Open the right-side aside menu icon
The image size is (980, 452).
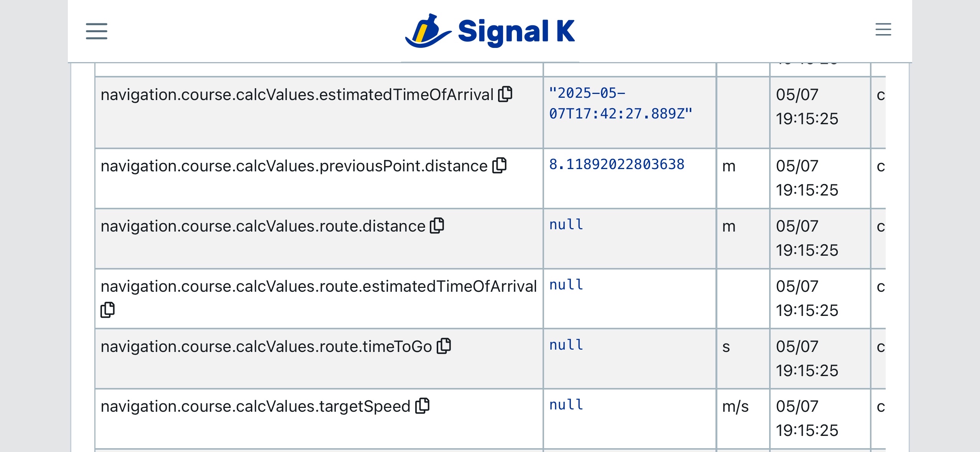coord(883,30)
